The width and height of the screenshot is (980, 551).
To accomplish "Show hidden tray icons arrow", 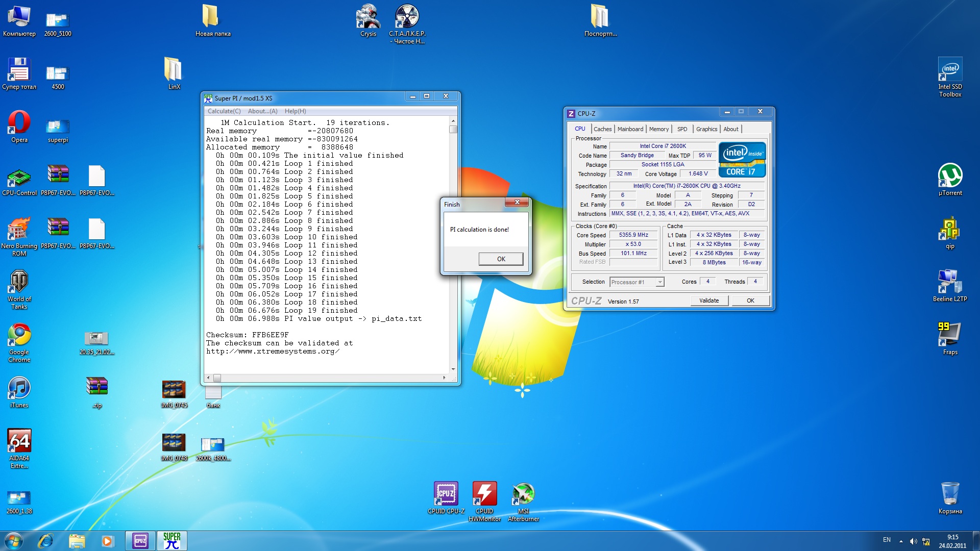I will pos(901,541).
